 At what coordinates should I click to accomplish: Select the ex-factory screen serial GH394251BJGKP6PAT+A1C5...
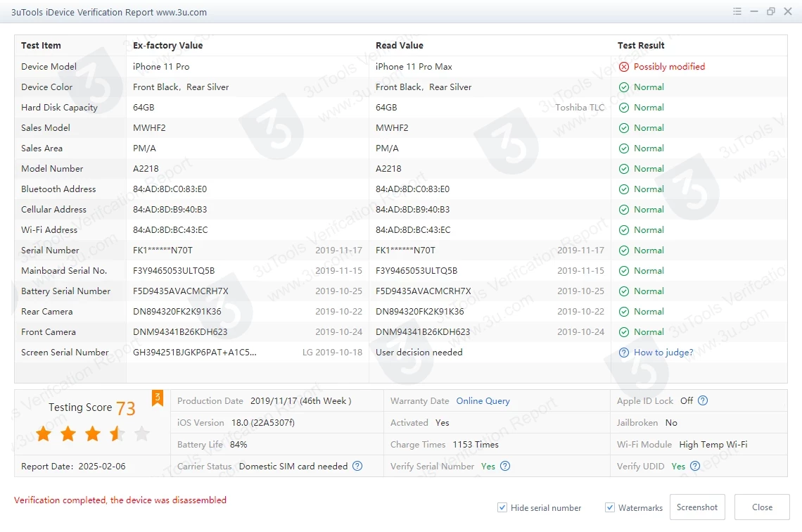click(x=195, y=353)
